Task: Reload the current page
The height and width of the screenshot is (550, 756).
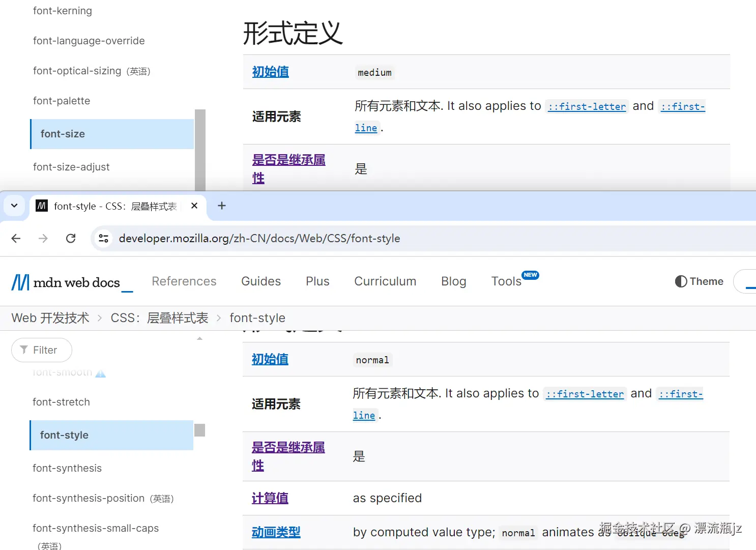Action: point(71,238)
